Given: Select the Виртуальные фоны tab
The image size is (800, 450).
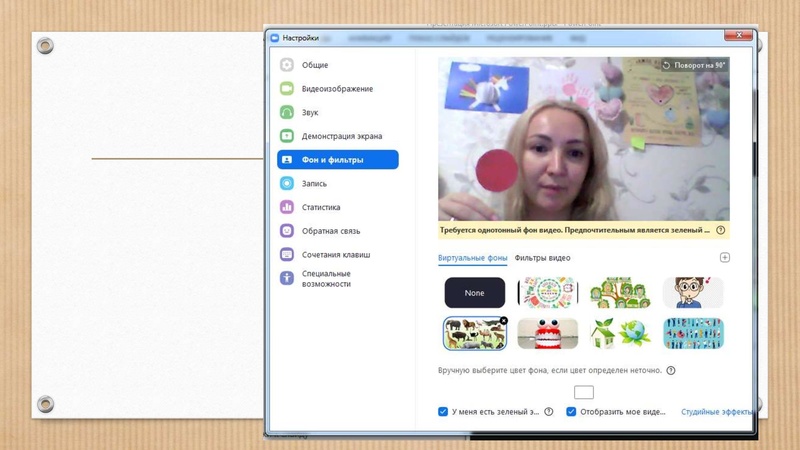Looking at the screenshot, I should (472, 258).
